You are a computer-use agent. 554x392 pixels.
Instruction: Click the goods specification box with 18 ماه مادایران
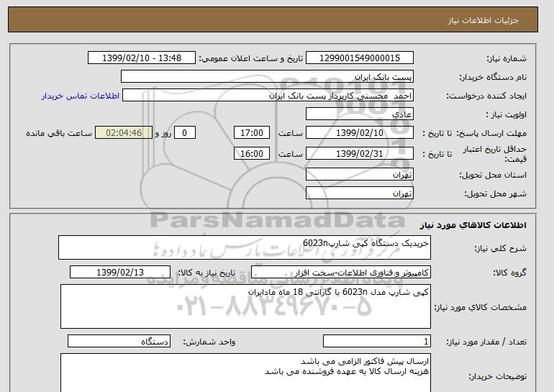(245, 306)
